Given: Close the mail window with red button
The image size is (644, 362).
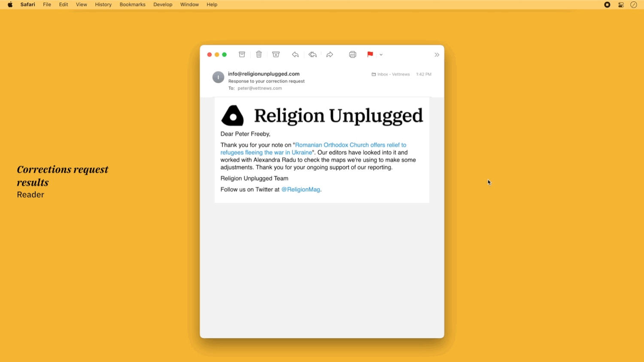Looking at the screenshot, I should pyautogui.click(x=210, y=55).
